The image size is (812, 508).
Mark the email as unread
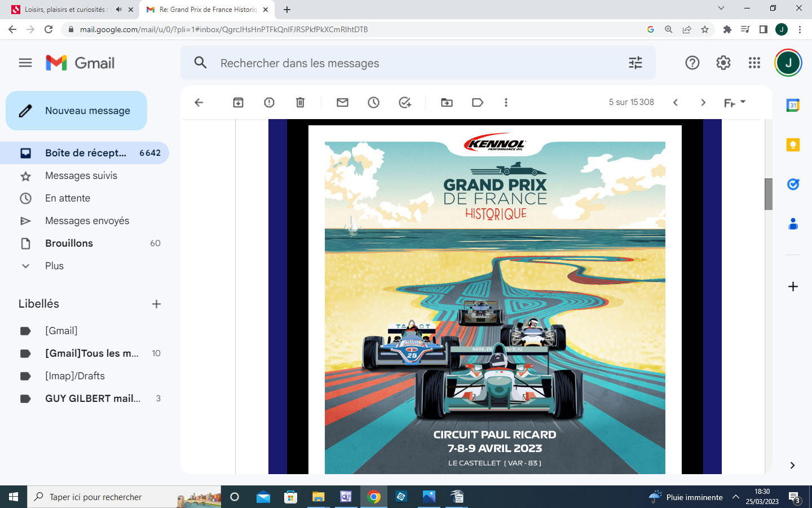click(x=343, y=102)
